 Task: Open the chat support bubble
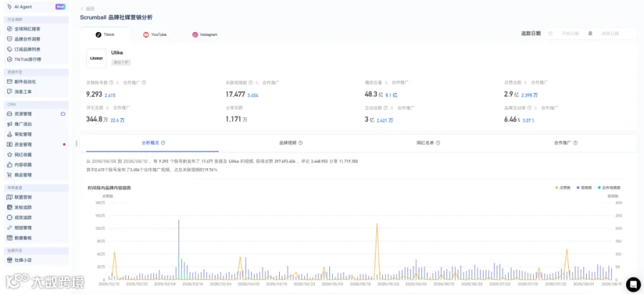click(633, 284)
